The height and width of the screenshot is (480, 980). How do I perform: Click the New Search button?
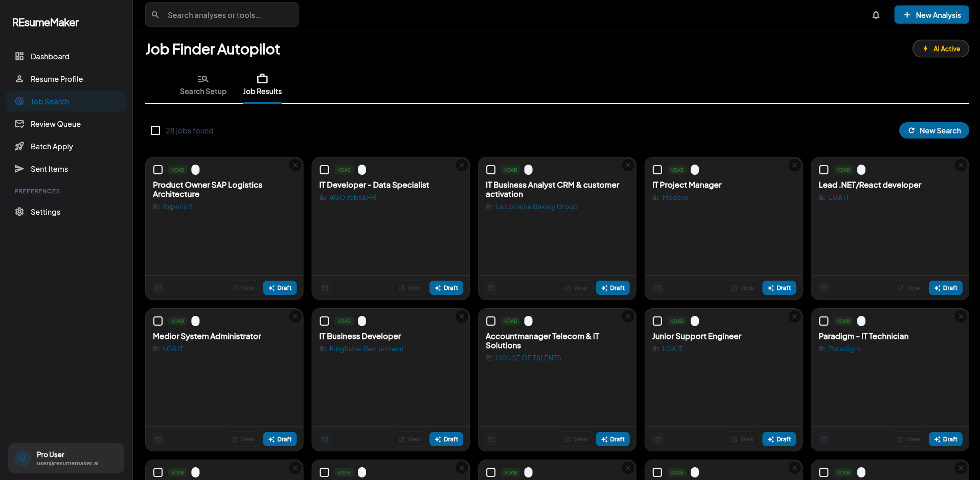[933, 131]
